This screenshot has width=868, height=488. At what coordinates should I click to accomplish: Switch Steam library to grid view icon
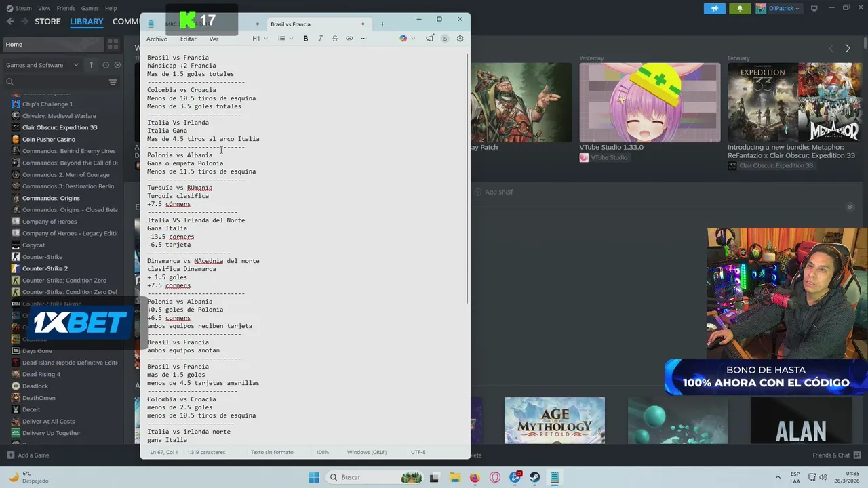click(113, 45)
